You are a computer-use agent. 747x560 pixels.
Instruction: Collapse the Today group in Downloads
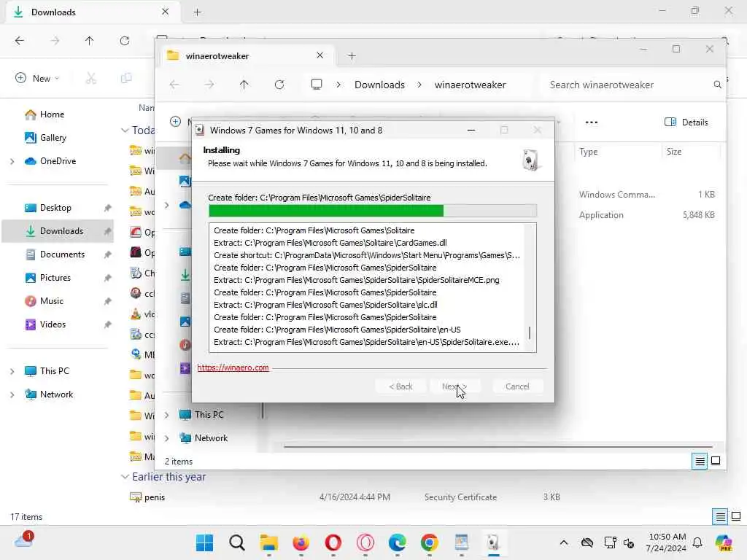click(125, 130)
